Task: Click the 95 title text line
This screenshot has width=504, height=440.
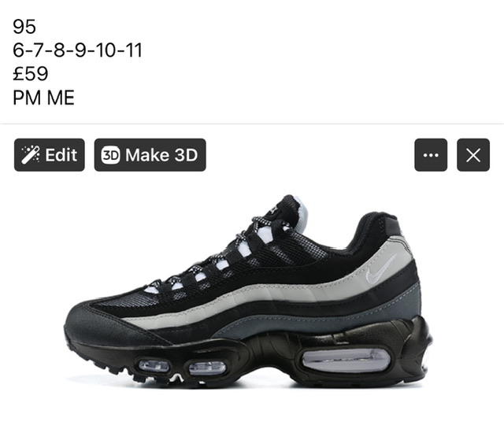Action: (x=24, y=26)
